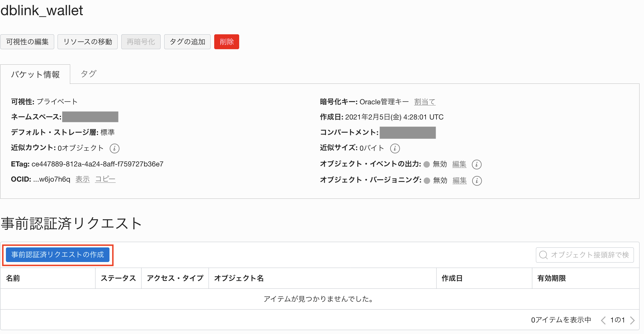Click the magnifier icon in the object search box
The image size is (644, 334).
coord(543,255)
